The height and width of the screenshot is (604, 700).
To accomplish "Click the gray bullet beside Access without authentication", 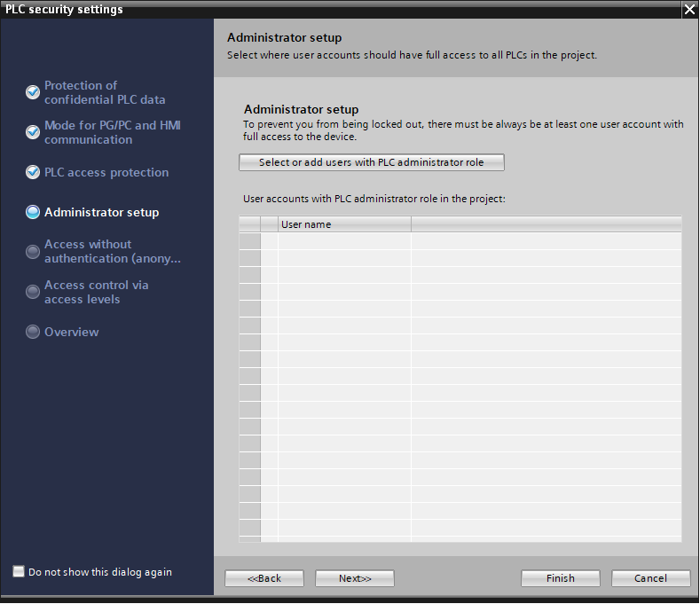I will 33,252.
